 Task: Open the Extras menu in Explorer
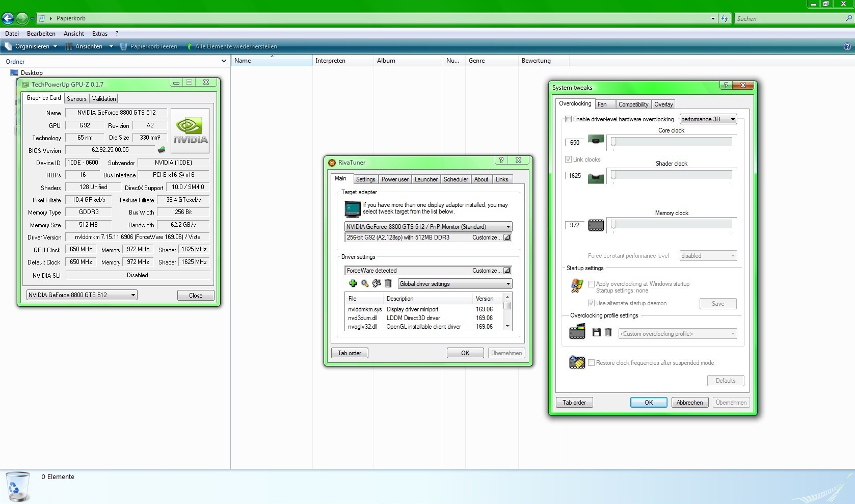click(x=100, y=34)
